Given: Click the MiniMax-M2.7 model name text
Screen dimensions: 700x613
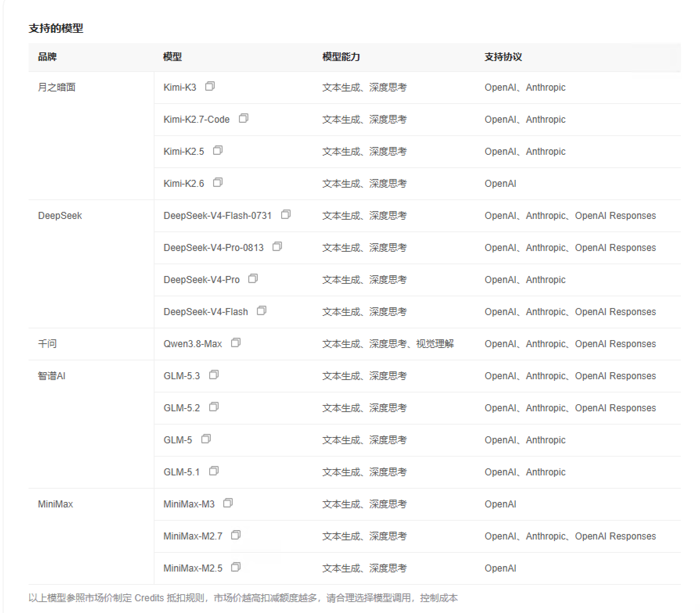Looking at the screenshot, I should 193,536.
